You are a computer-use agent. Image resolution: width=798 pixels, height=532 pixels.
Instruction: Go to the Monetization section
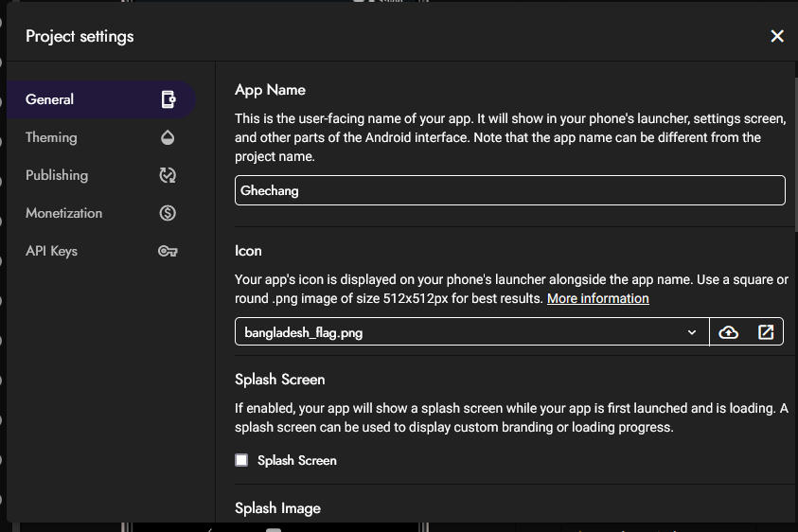tap(63, 213)
